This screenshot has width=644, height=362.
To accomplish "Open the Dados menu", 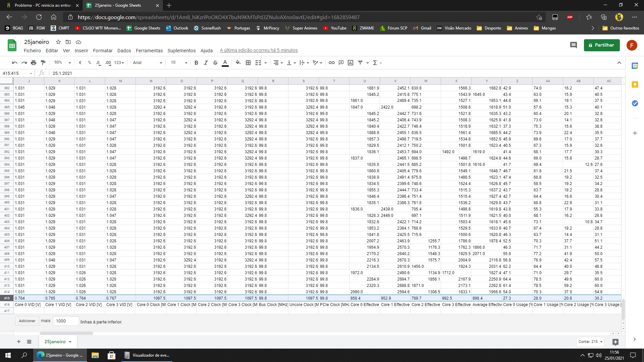I will (x=124, y=51).
